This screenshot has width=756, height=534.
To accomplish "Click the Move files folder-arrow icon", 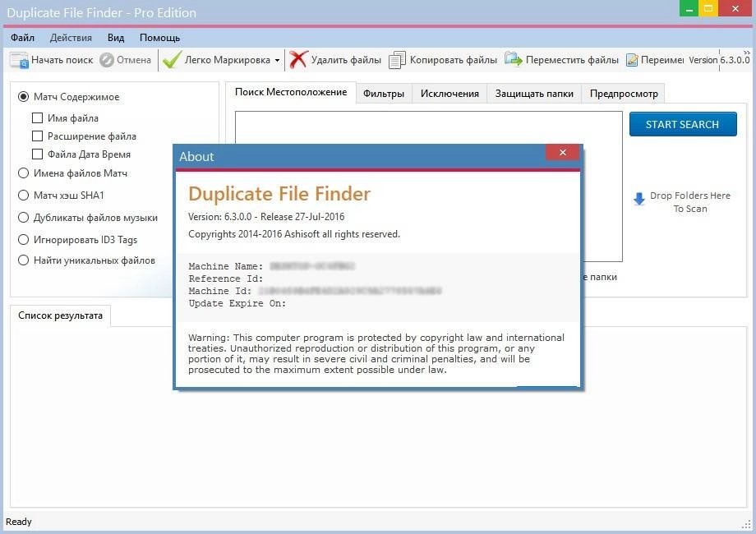I will click(514, 59).
